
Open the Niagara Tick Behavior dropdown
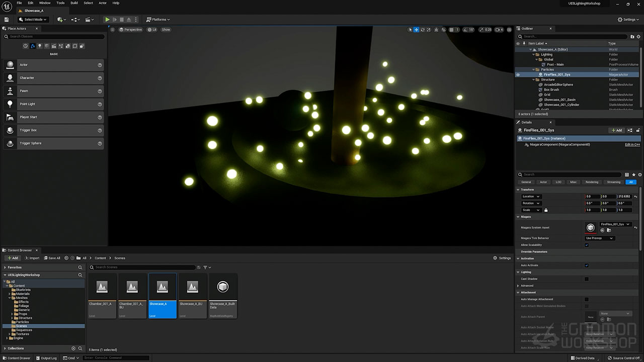pyautogui.click(x=600, y=238)
